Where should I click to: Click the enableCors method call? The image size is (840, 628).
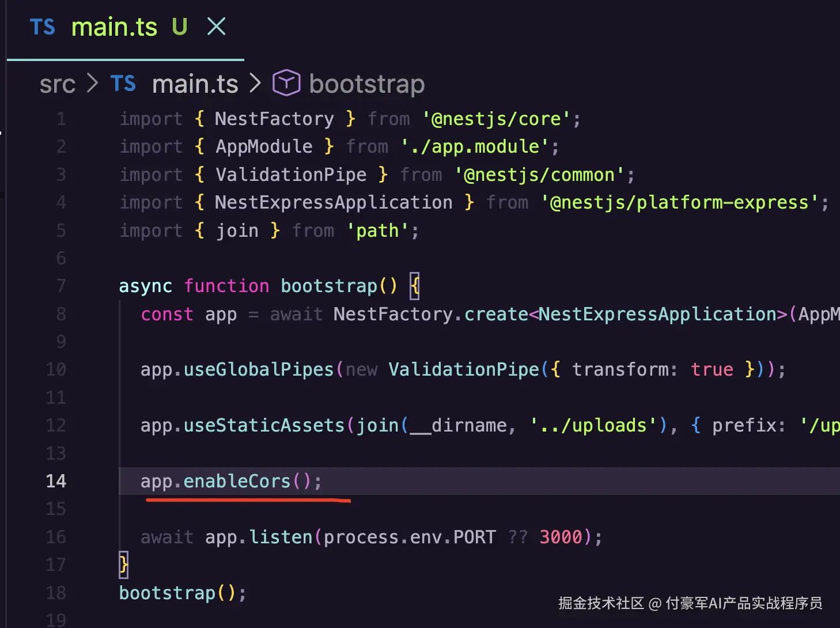237,481
